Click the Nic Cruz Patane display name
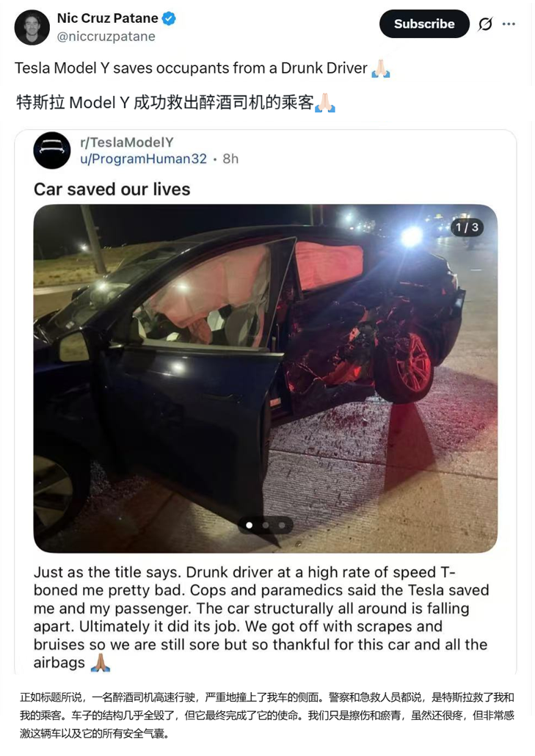 coord(107,18)
